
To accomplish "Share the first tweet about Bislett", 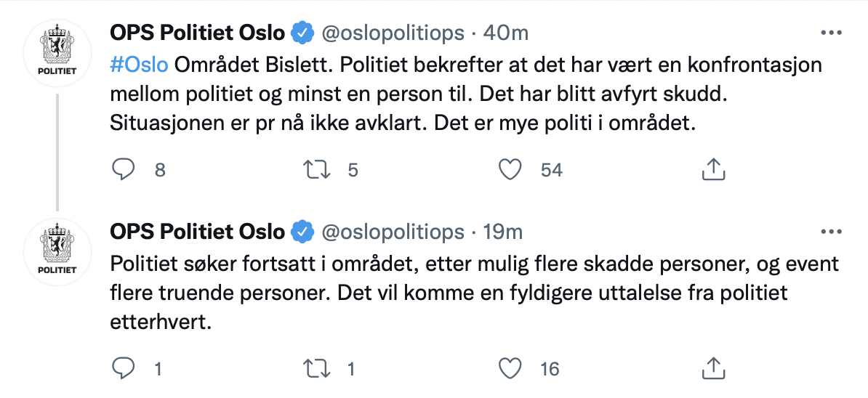I will (713, 169).
